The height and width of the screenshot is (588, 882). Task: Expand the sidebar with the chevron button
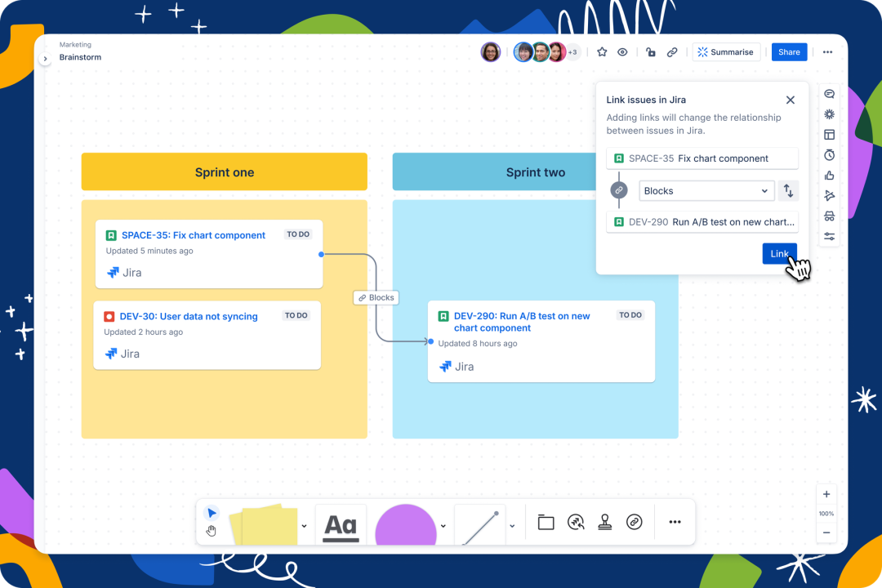pos(46,59)
